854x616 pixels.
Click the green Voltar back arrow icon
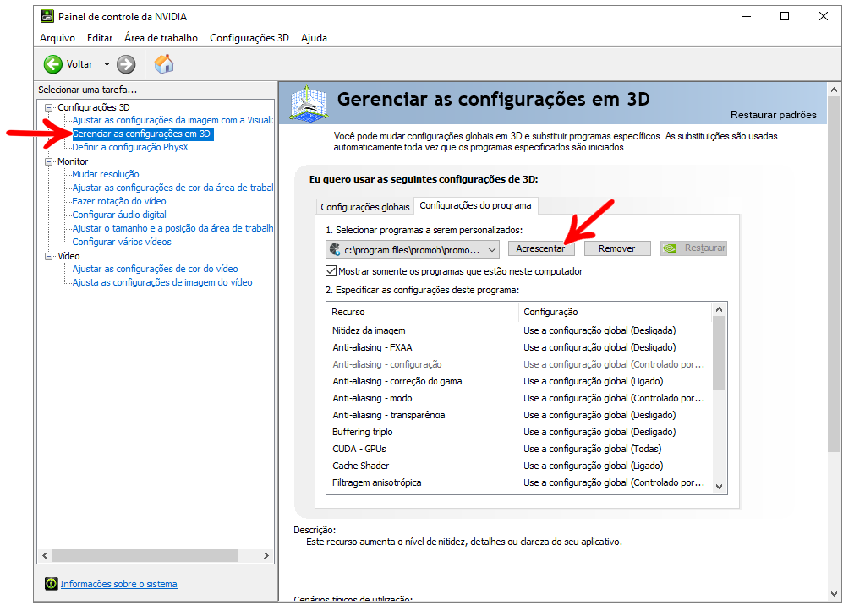(52, 64)
